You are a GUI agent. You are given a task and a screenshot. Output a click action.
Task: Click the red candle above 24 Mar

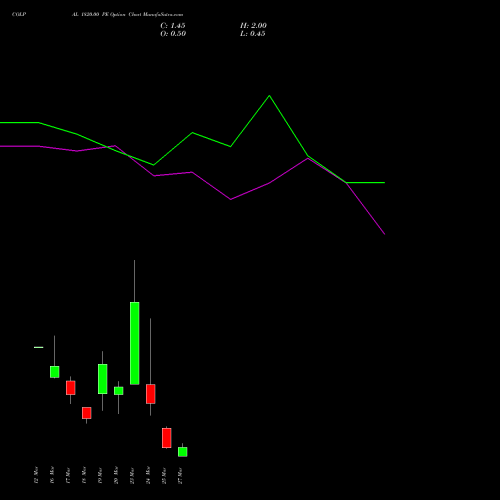pyautogui.click(x=151, y=394)
